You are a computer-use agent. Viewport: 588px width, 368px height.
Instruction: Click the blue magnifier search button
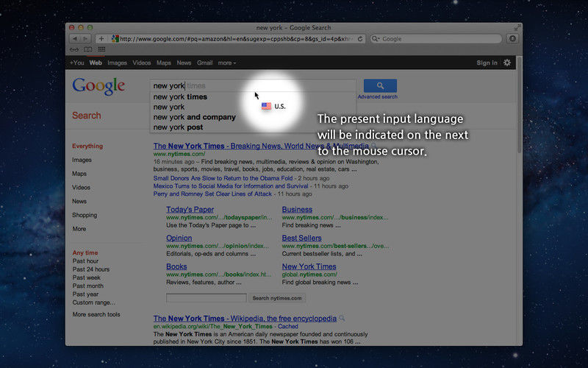pyautogui.click(x=380, y=85)
